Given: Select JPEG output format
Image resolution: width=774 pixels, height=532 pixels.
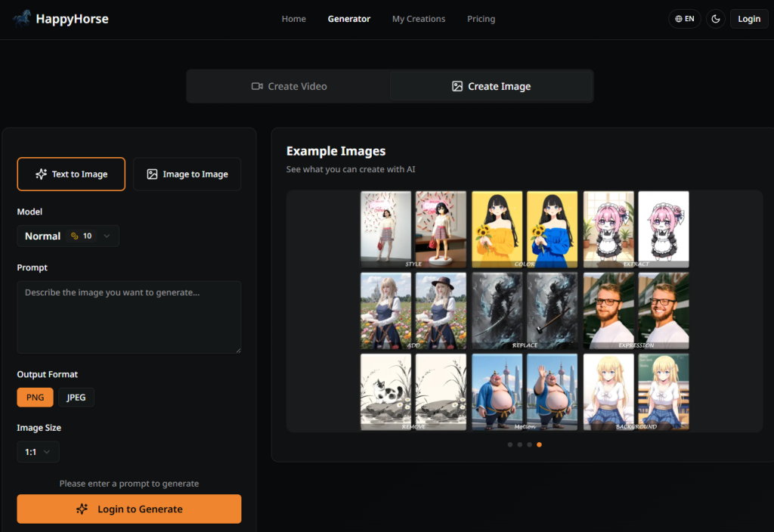Looking at the screenshot, I should 76,397.
